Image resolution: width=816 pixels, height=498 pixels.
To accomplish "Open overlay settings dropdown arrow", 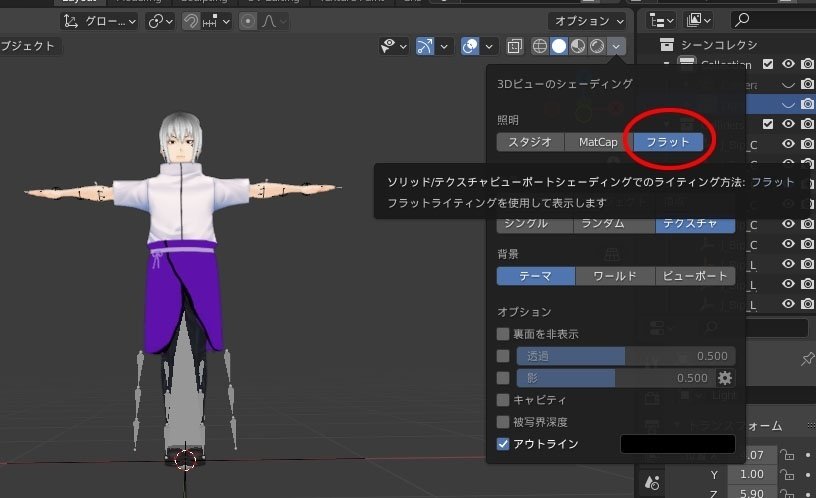I will 489,46.
